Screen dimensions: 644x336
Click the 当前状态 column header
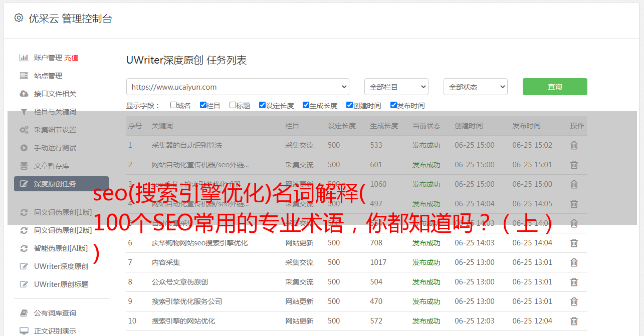pos(426,126)
